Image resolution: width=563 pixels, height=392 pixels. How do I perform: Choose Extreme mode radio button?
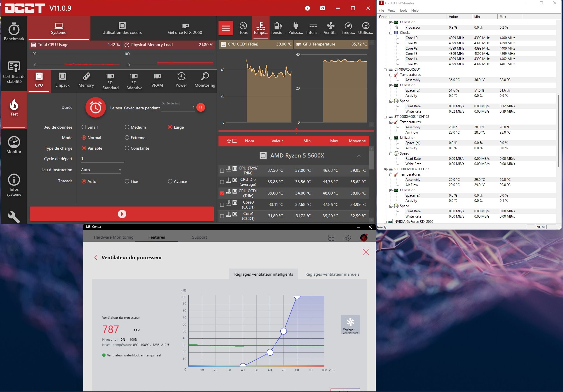coord(127,138)
